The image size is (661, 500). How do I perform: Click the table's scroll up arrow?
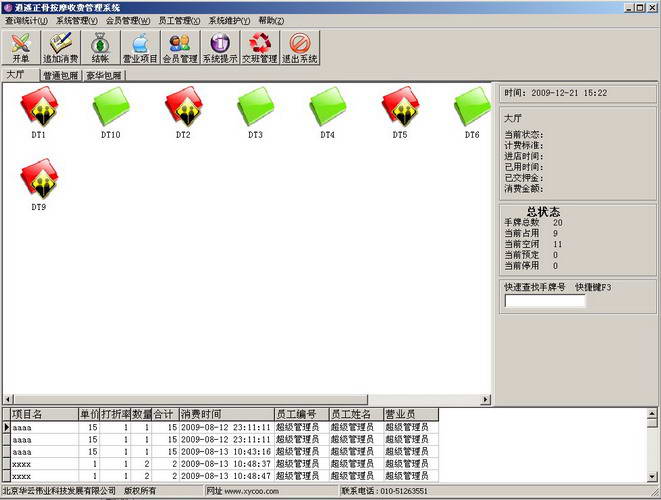652,414
